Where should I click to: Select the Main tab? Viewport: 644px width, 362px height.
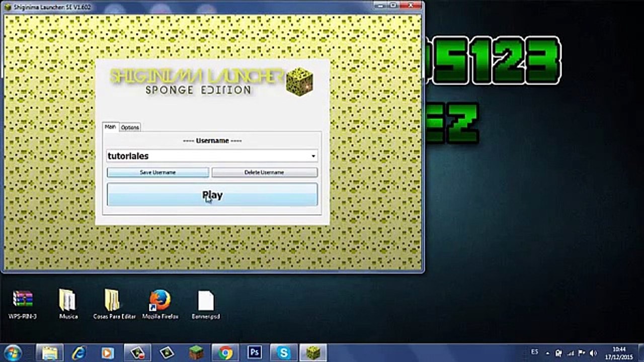click(110, 127)
